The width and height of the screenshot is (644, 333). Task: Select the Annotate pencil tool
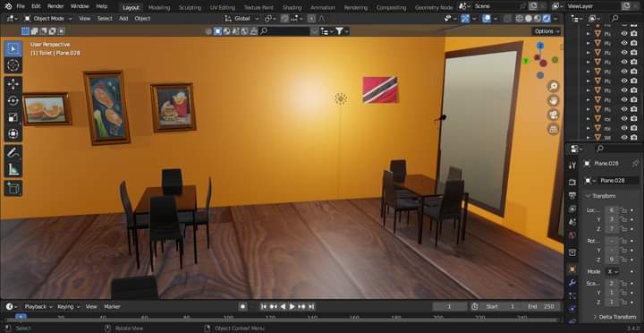point(13,152)
